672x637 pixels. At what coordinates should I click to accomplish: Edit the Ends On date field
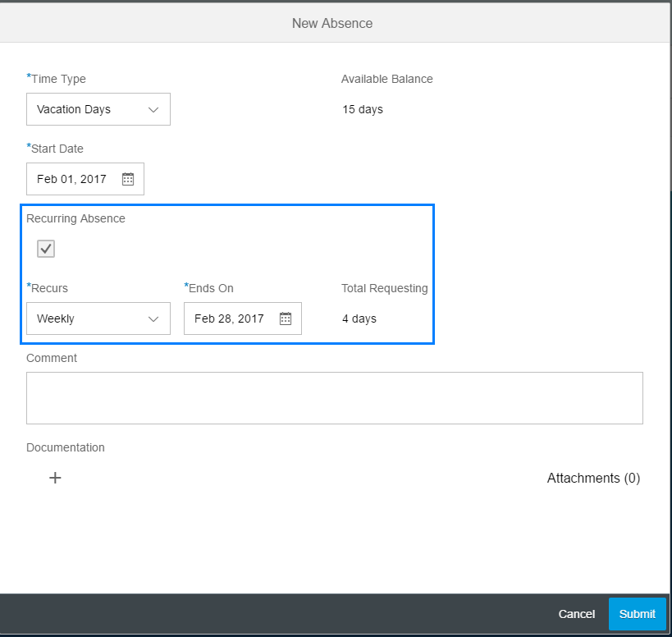click(x=243, y=318)
